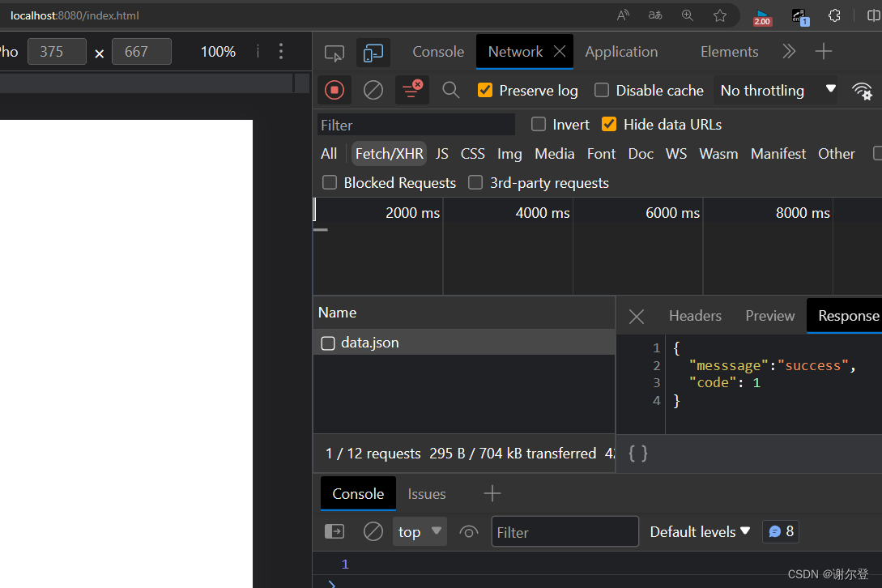Screen dimensions: 882x588
Task: Filter requests by Other
Action: click(837, 154)
